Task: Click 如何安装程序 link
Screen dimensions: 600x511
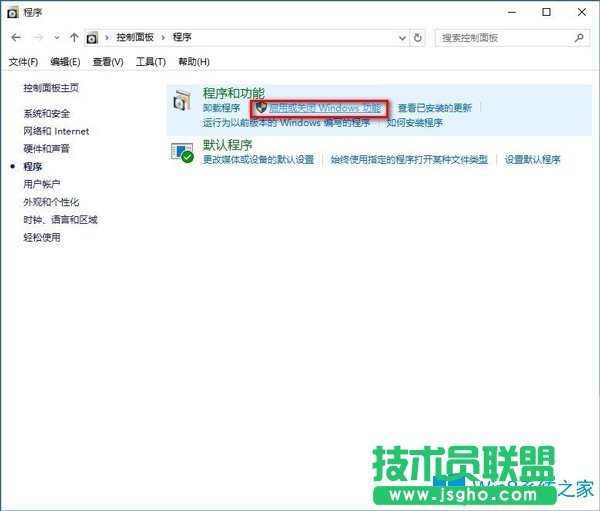Action: [414, 123]
